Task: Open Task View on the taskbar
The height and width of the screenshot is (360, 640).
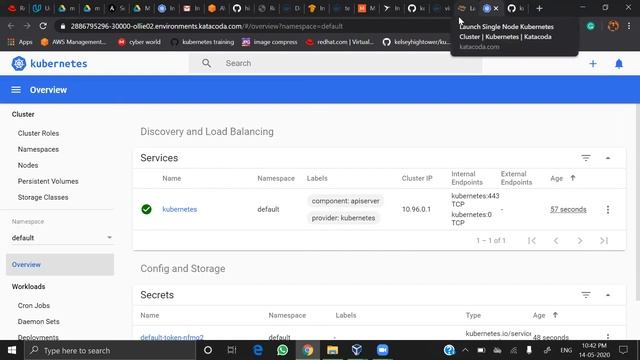Action: pyautogui.click(x=232, y=350)
